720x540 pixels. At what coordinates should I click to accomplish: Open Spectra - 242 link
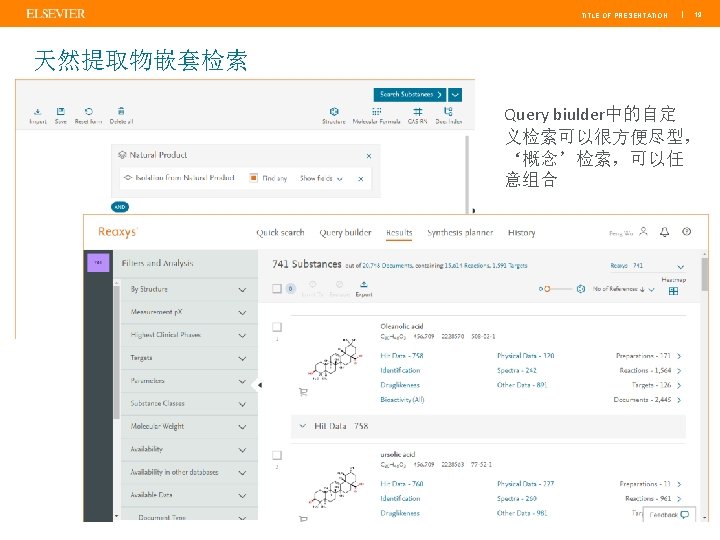[x=517, y=371]
